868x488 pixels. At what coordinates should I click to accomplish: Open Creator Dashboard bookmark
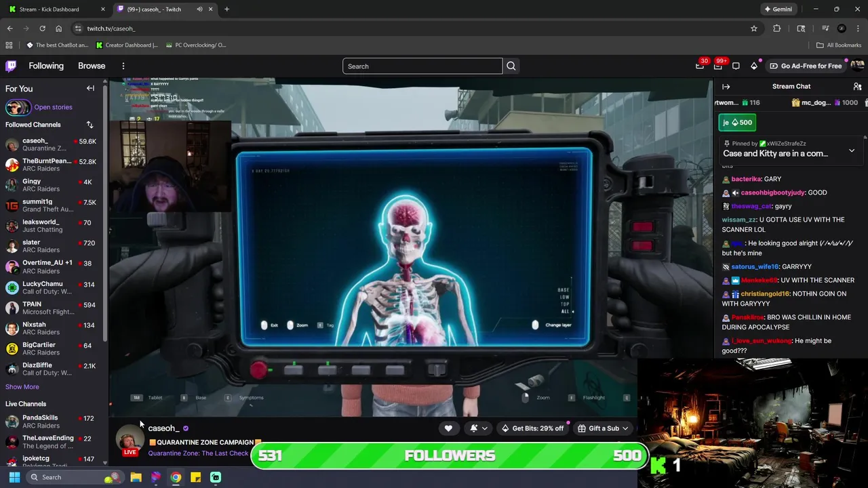127,45
